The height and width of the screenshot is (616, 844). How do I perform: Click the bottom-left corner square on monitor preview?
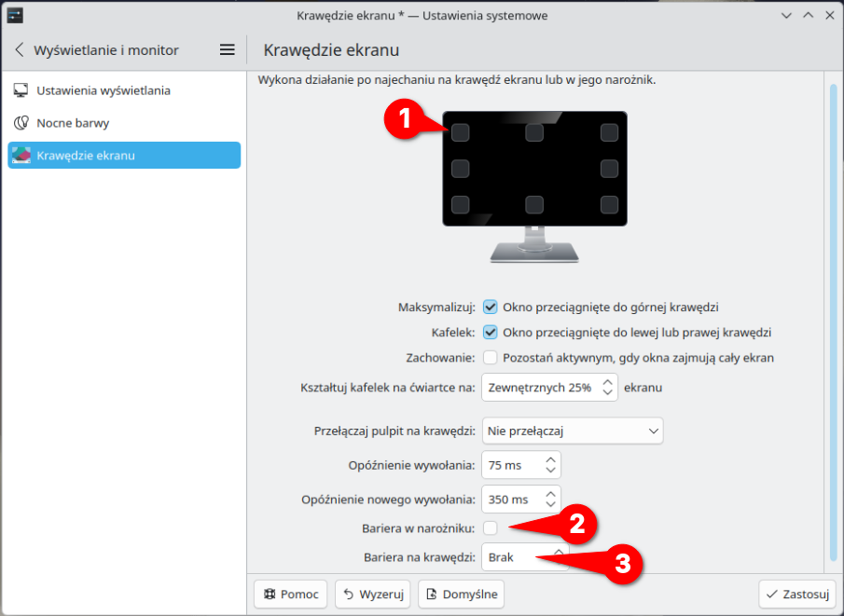pos(460,205)
